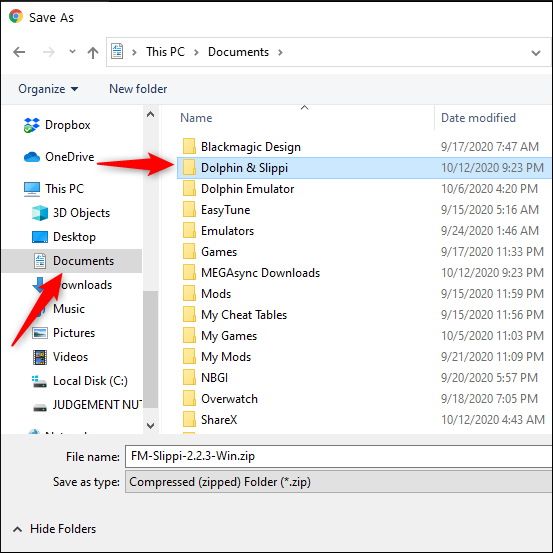Open the address bar history dropdown

tap(536, 53)
